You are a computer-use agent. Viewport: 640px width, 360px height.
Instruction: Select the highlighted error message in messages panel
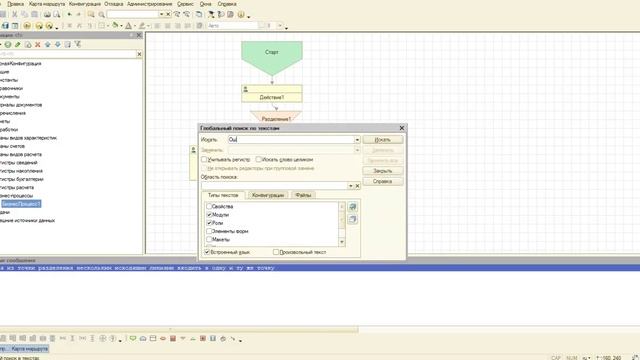click(x=320, y=268)
